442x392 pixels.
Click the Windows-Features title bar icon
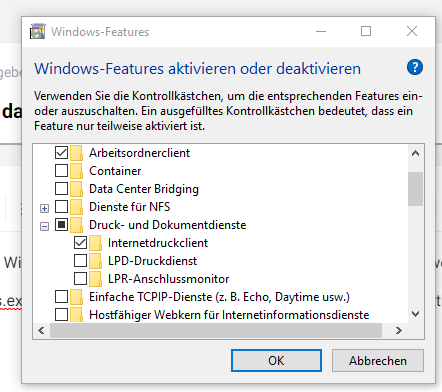pyautogui.click(x=37, y=32)
